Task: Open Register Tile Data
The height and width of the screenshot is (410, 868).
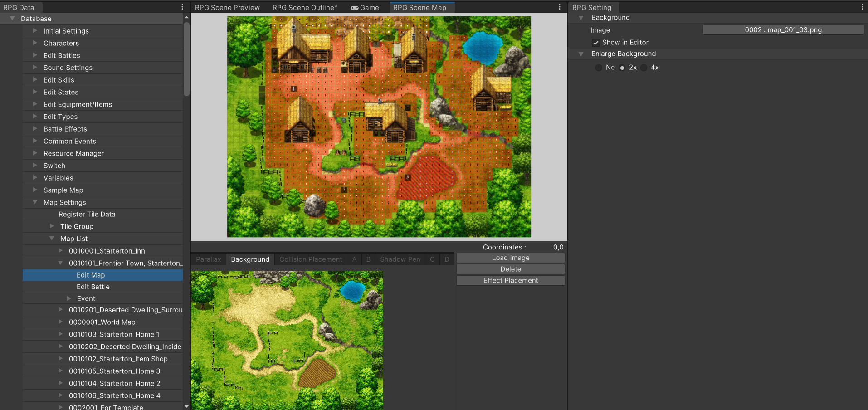Action: click(102, 214)
